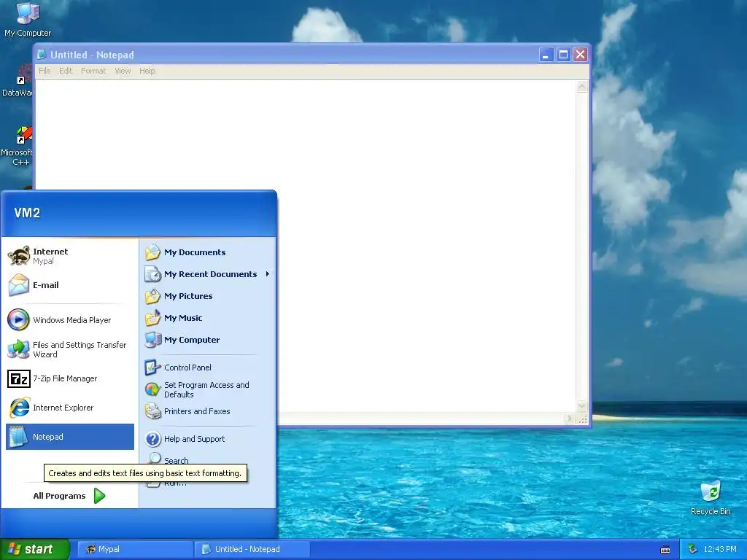Screen dimensions: 747x560
Task: Switch to Untitled - Notepad taskbar button
Action: [x=252, y=550]
